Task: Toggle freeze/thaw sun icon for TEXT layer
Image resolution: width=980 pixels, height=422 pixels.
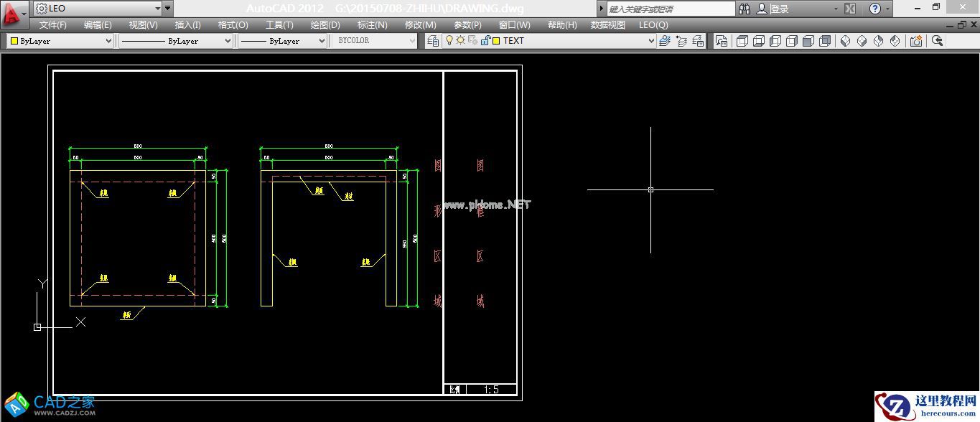Action: [x=460, y=41]
